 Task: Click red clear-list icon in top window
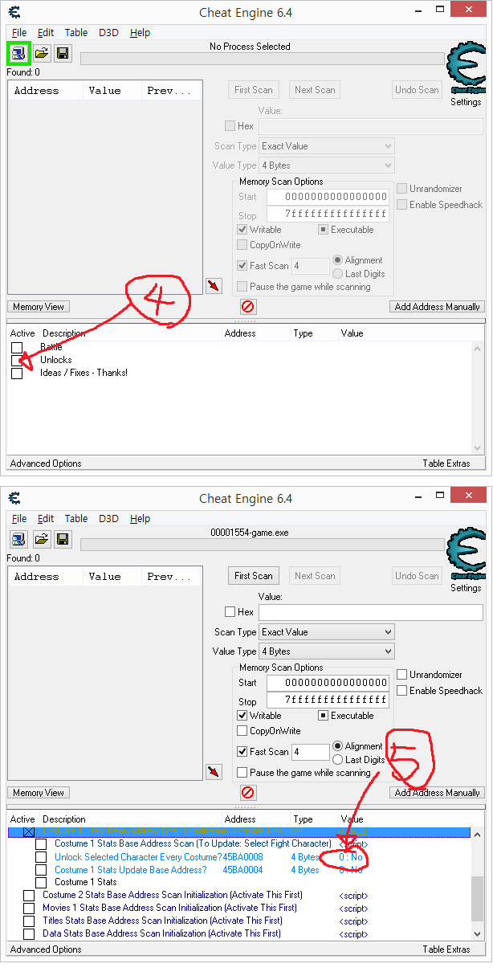pos(248,307)
